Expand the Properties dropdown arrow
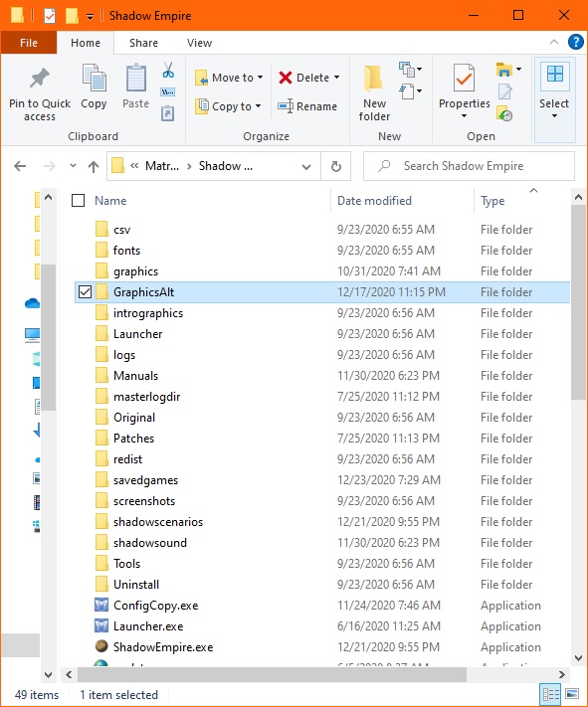 [464, 116]
